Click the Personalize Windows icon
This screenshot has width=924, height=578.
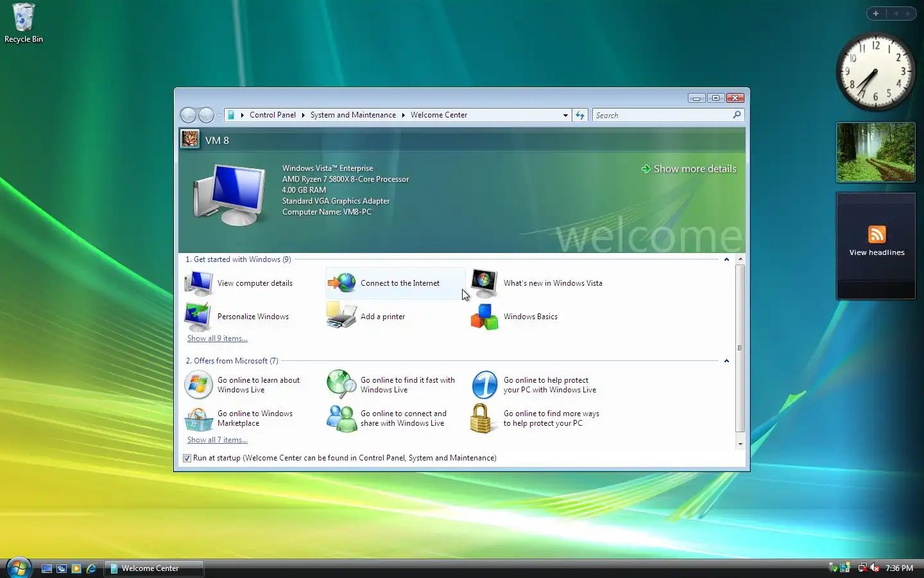click(198, 317)
